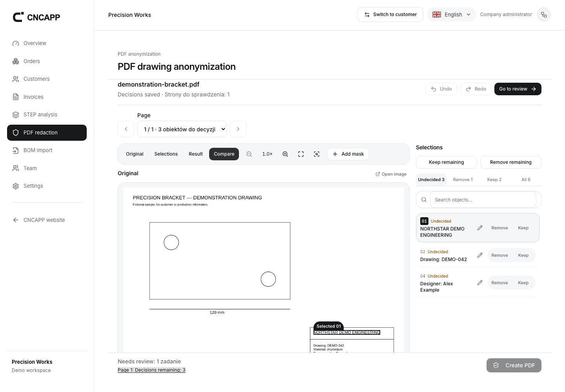
Task: Click the fit-to-screen expand icon
Action: [x=301, y=154]
